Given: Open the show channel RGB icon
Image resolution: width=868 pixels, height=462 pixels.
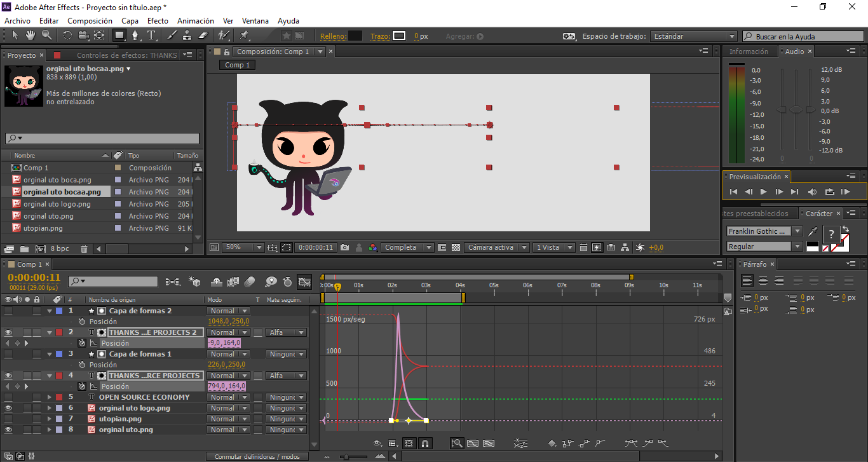Looking at the screenshot, I should [x=374, y=247].
